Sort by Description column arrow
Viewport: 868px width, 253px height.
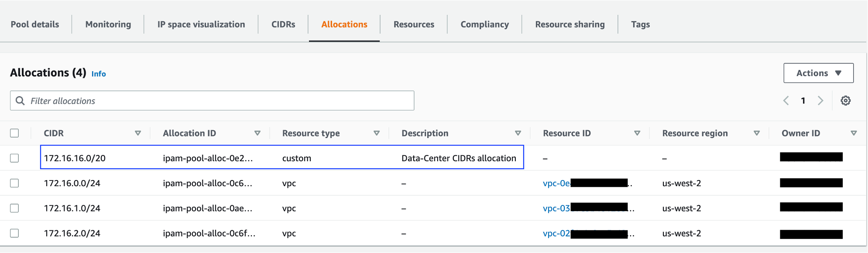pos(518,133)
